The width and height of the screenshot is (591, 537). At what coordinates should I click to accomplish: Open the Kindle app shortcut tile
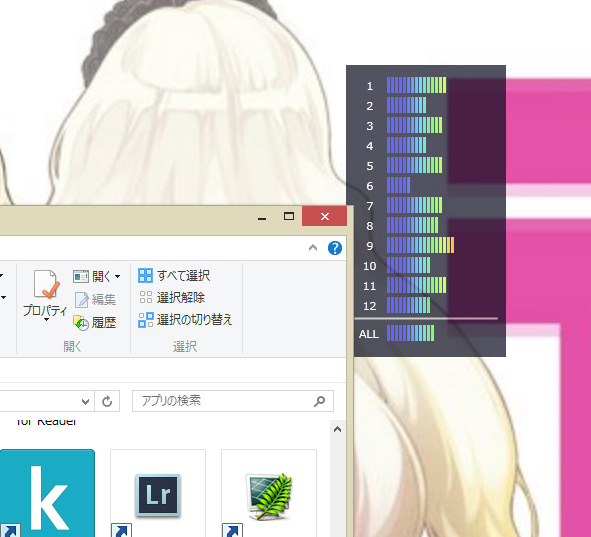click(x=47, y=493)
